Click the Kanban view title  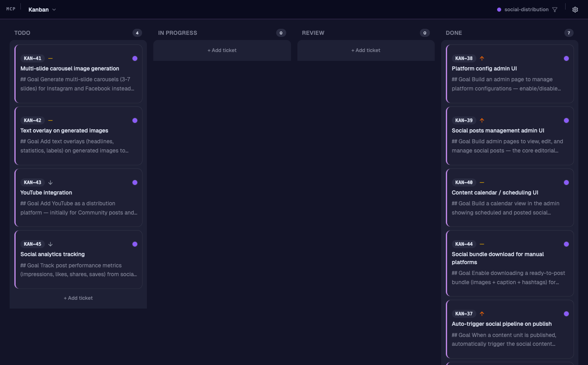pos(38,10)
